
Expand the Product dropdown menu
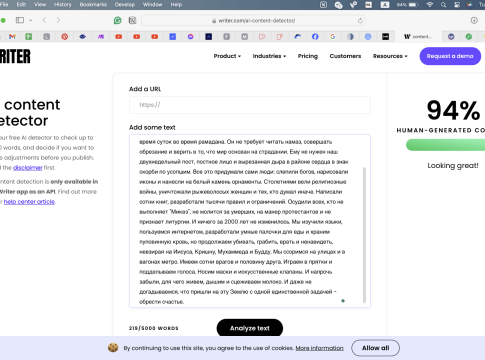(x=227, y=56)
